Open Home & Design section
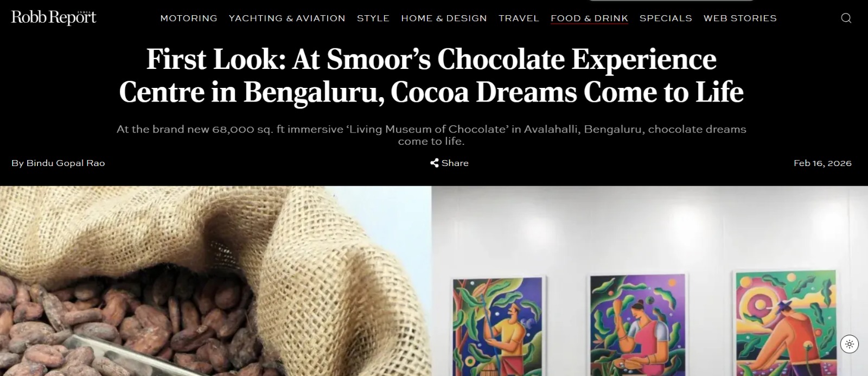The image size is (868, 376). (444, 18)
